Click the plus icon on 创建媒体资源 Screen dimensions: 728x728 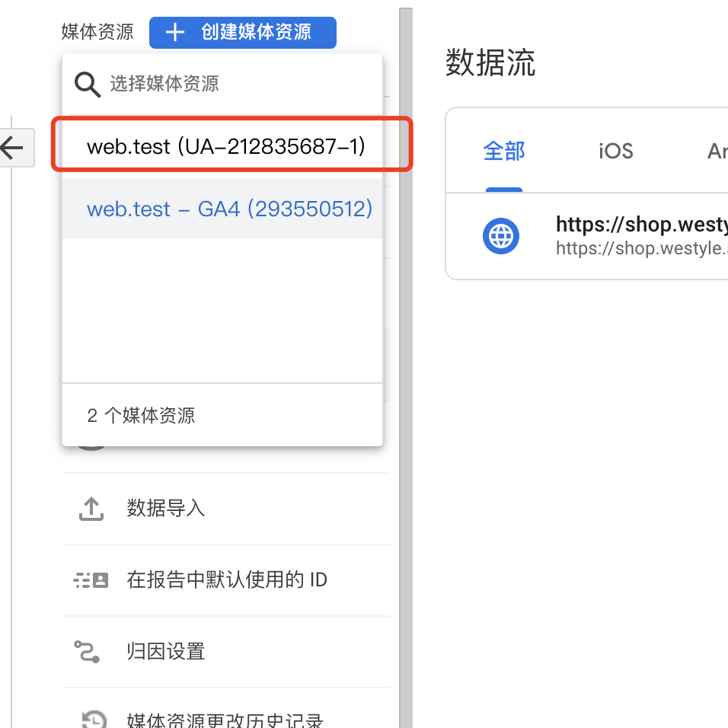[175, 33]
